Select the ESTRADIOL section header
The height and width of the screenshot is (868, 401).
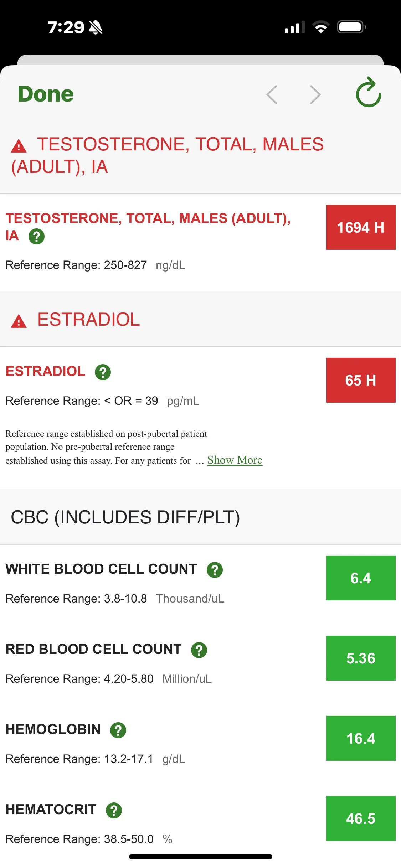[88, 320]
